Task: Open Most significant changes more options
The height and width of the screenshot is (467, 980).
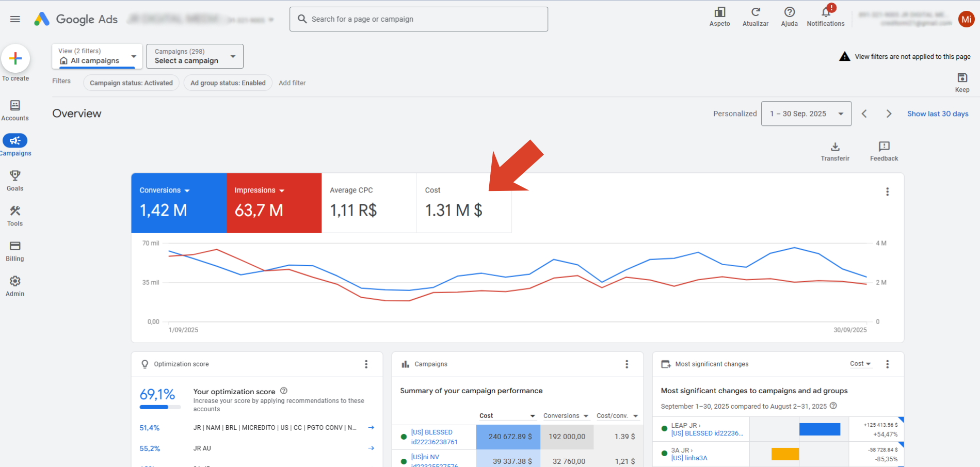Action: [887, 364]
